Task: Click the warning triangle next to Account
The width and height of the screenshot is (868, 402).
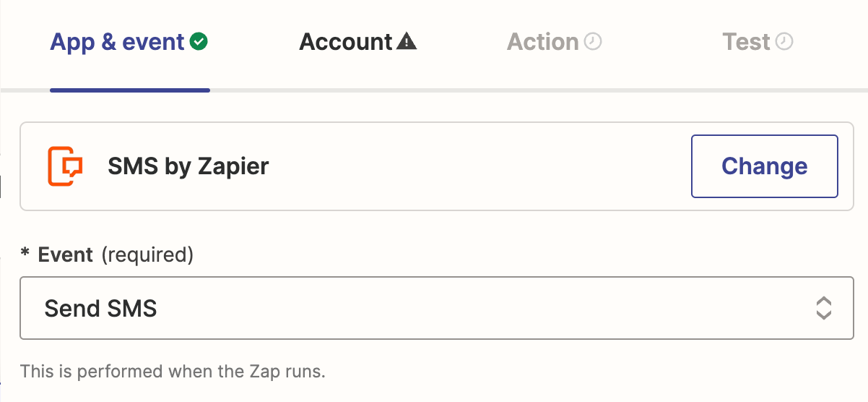Action: [407, 42]
